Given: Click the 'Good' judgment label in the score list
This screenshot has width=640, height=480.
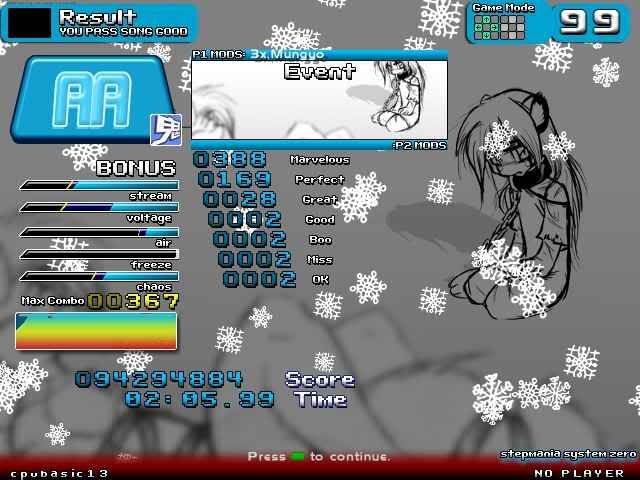Looking at the screenshot, I should click(x=320, y=220).
